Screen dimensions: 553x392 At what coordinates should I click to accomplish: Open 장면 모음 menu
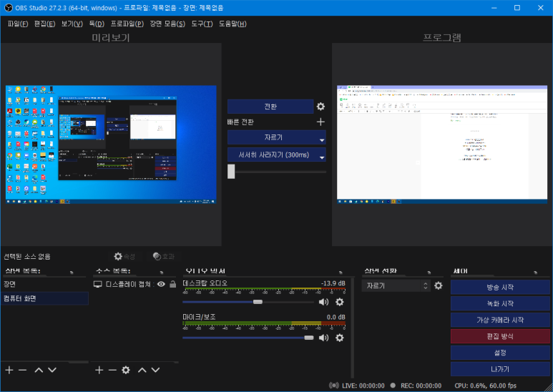click(x=167, y=24)
